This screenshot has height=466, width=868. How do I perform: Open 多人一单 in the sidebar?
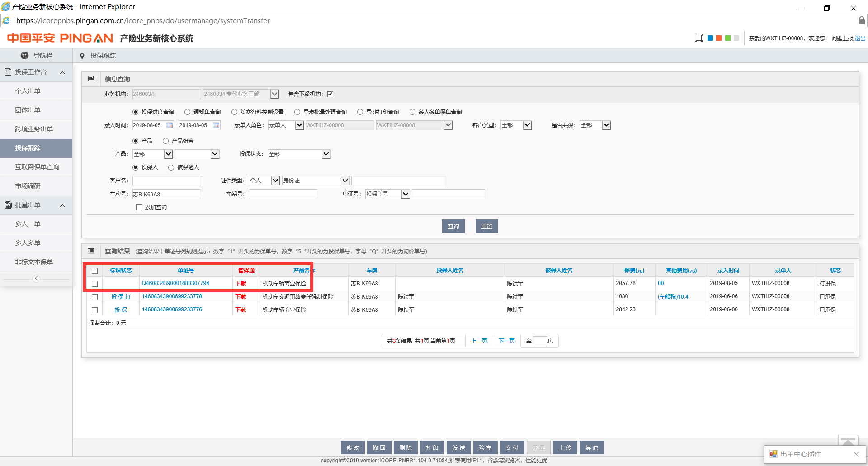pos(28,224)
